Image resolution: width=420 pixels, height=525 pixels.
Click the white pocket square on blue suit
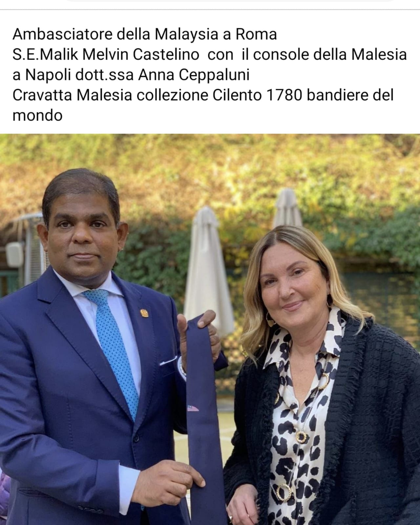(168, 361)
